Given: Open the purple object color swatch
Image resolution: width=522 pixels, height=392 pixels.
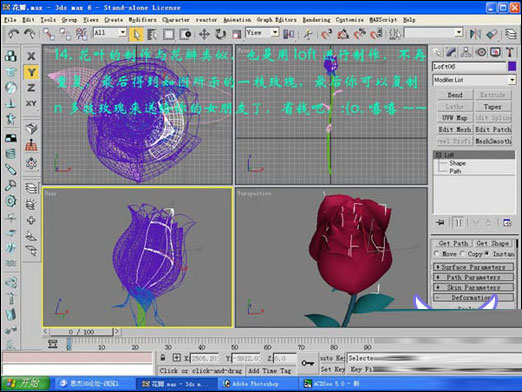Looking at the screenshot, I should [512, 66].
